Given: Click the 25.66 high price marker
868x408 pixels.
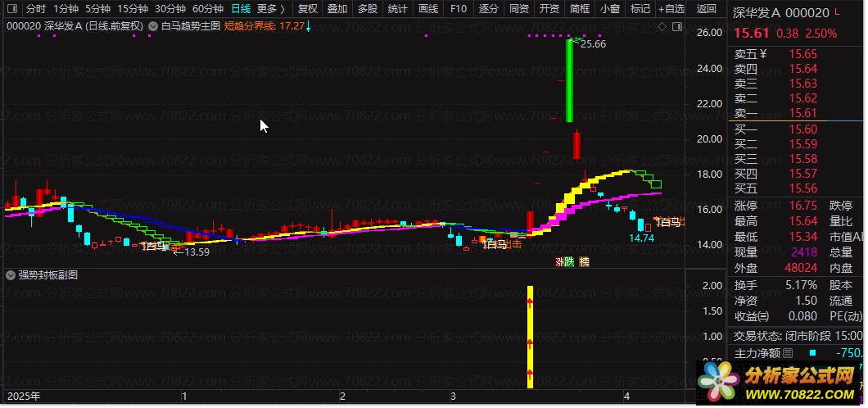Looking at the screenshot, I should pyautogui.click(x=593, y=43).
